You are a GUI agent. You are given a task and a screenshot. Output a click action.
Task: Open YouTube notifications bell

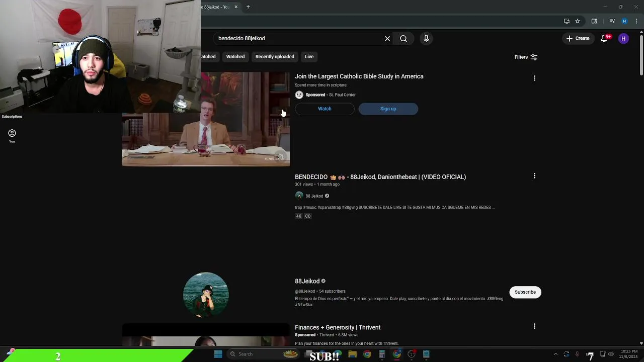[604, 38]
